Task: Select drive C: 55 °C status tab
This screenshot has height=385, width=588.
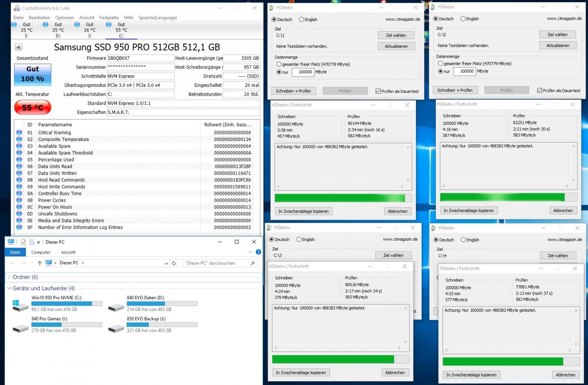Action: click(121, 30)
